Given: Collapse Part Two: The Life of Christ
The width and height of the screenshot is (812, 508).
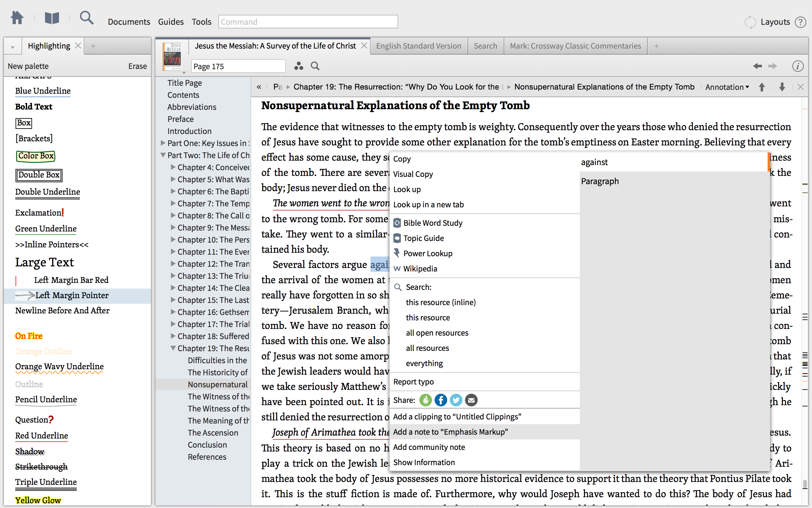Looking at the screenshot, I should [163, 155].
